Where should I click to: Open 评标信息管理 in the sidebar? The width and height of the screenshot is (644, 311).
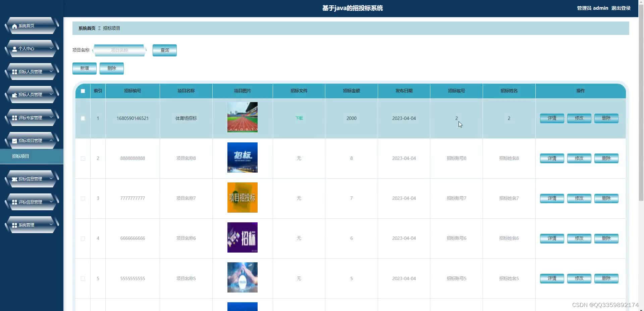[32, 202]
